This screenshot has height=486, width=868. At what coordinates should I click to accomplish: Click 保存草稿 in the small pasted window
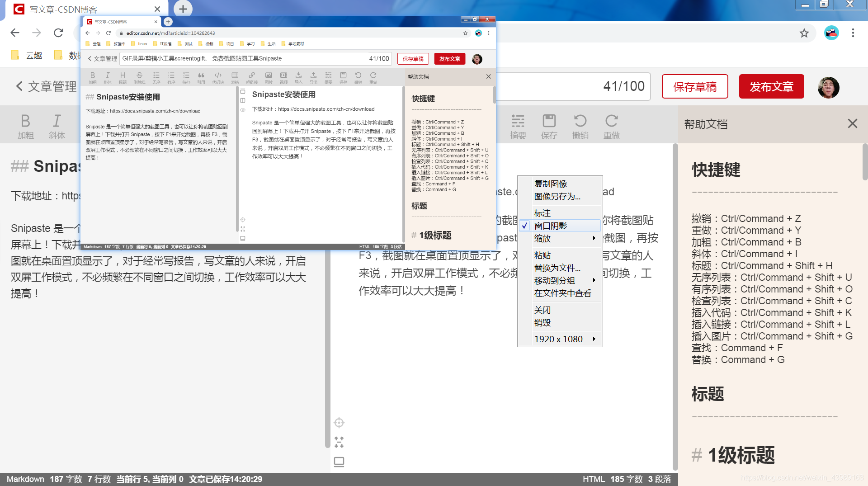tap(413, 59)
